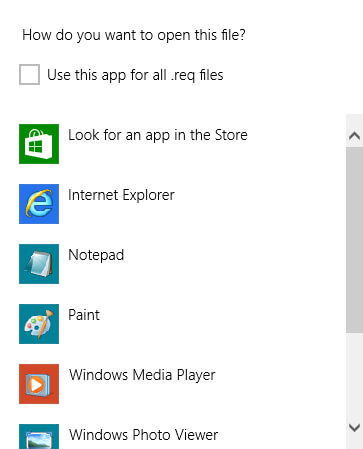
Task: Click the Internet Explorer icon
Action: click(x=39, y=204)
